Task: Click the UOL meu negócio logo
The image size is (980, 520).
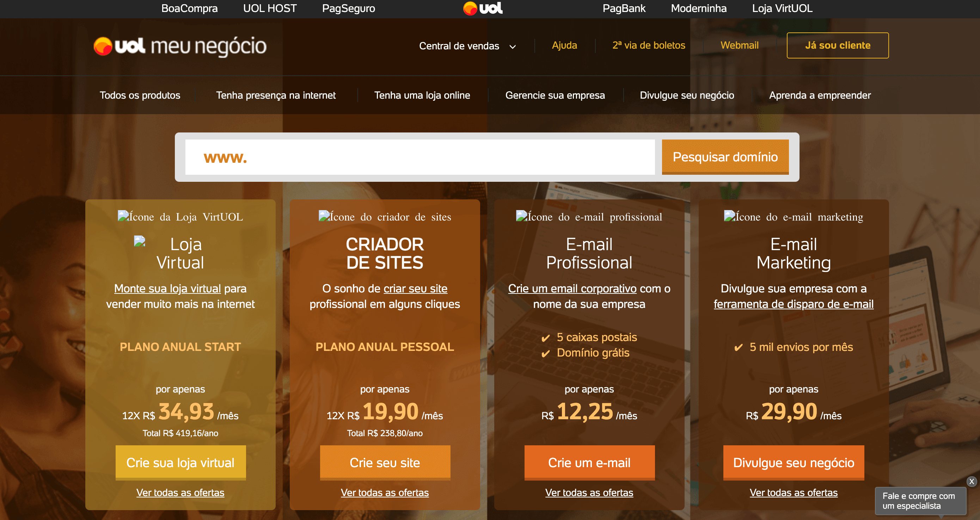Action: click(180, 46)
